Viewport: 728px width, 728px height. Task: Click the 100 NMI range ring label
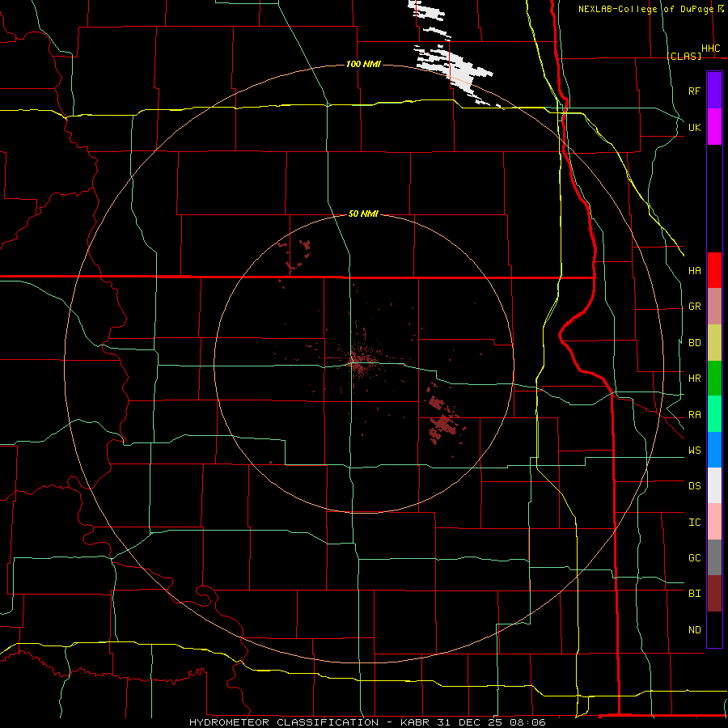(x=363, y=64)
